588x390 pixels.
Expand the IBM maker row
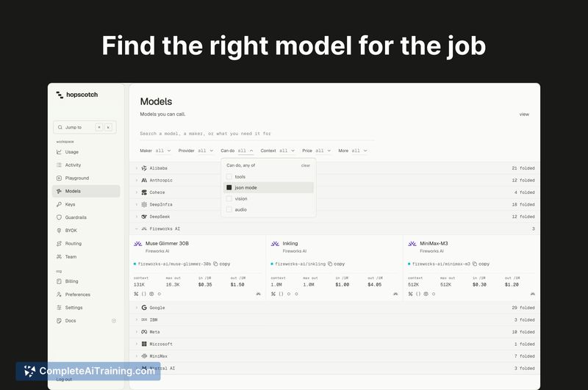coord(334,319)
